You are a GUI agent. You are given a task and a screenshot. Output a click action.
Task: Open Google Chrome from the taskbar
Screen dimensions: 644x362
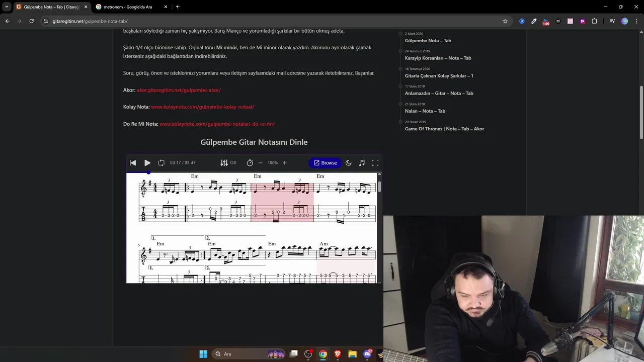[x=323, y=354]
